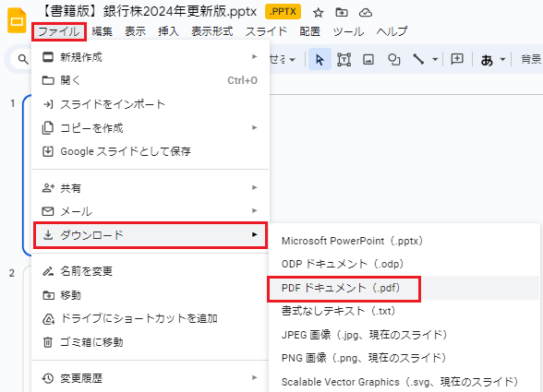Screen dimensions: 543x392
Task: Add a comment using toolbar icon
Action: click(457, 59)
